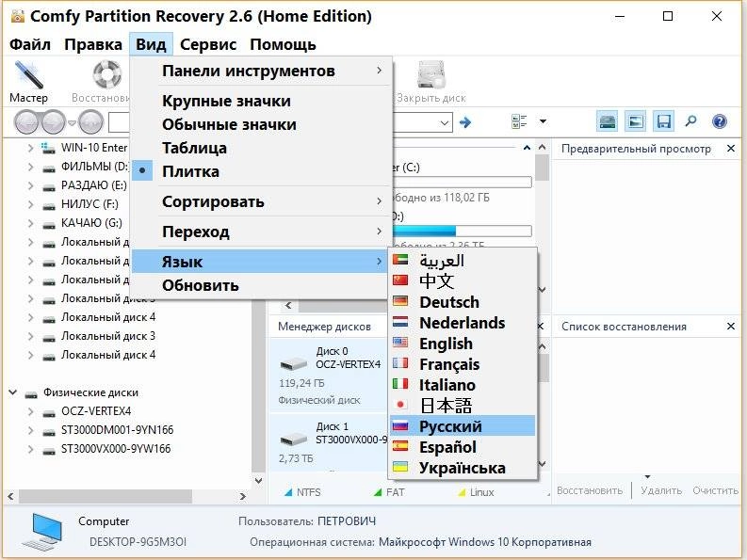Select Таблица view mode
Viewport: 747px width, 560px height.
[x=260, y=148]
